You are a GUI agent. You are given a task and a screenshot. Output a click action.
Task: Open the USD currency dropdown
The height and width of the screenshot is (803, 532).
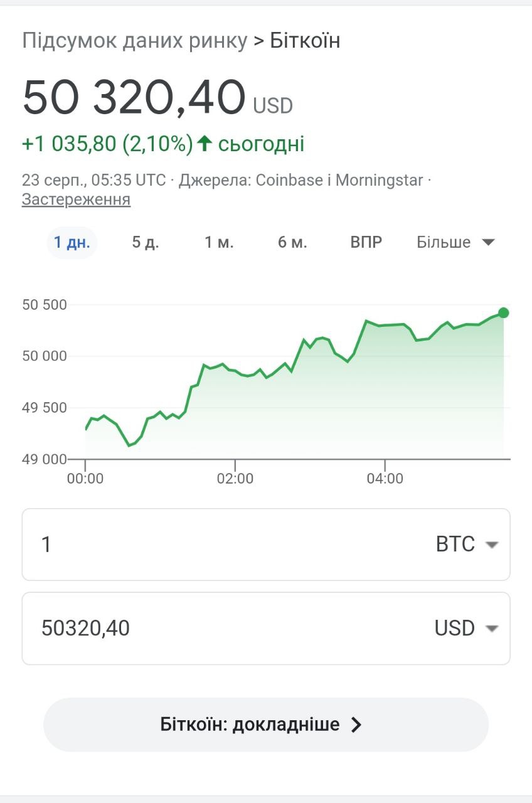467,628
